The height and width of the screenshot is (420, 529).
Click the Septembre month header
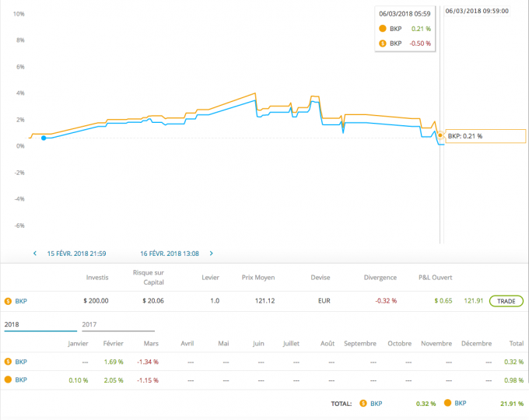360,344
